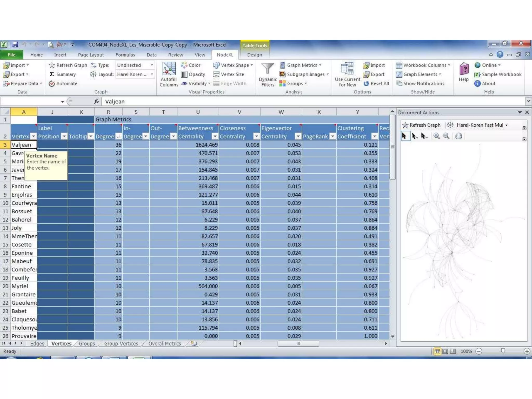
Task: Switch to Page Break Preview view
Action: click(453, 351)
